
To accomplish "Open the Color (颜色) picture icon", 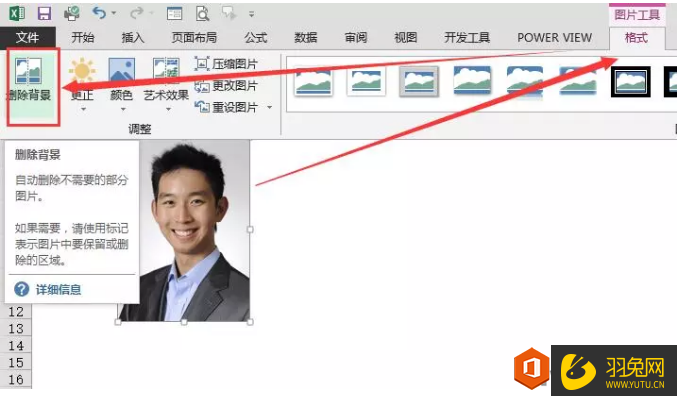I will coord(121,70).
